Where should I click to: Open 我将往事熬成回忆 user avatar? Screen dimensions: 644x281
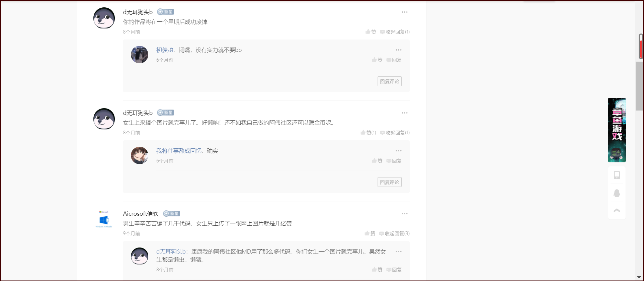[x=140, y=155]
